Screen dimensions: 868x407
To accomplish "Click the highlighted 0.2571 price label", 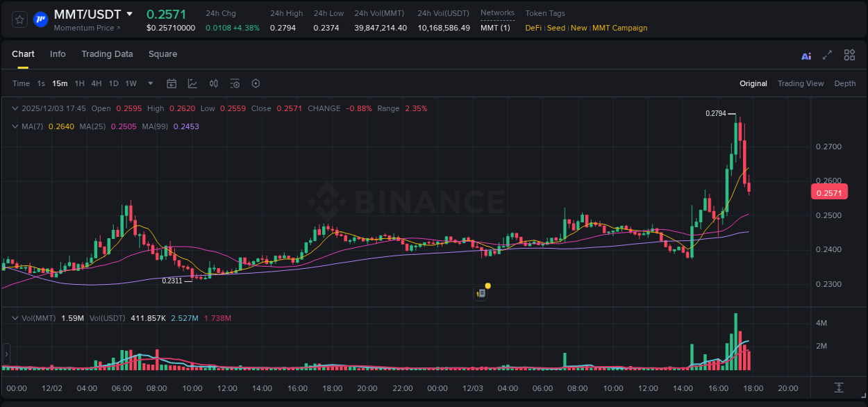I will coord(828,192).
